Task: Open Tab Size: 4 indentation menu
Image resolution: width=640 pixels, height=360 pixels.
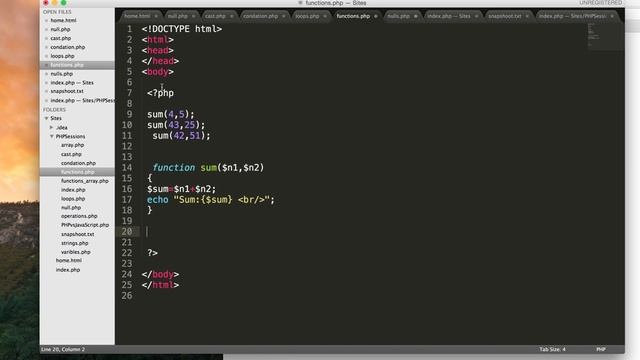Action: (x=552, y=349)
